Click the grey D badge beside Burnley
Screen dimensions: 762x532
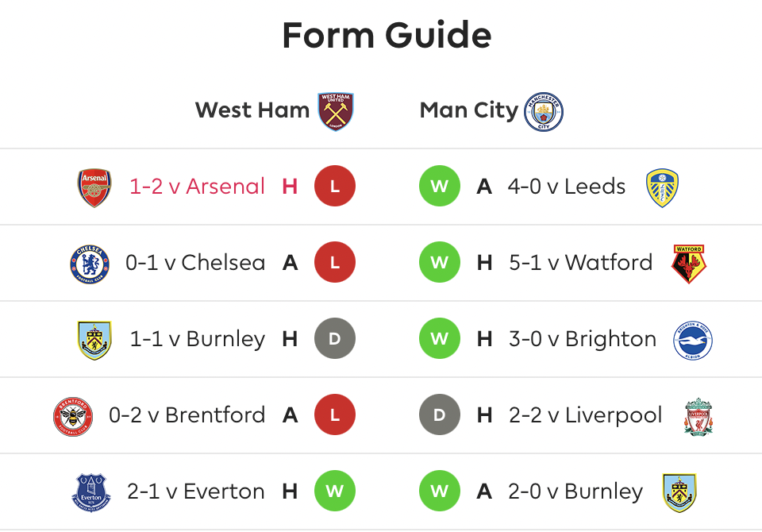tap(334, 340)
